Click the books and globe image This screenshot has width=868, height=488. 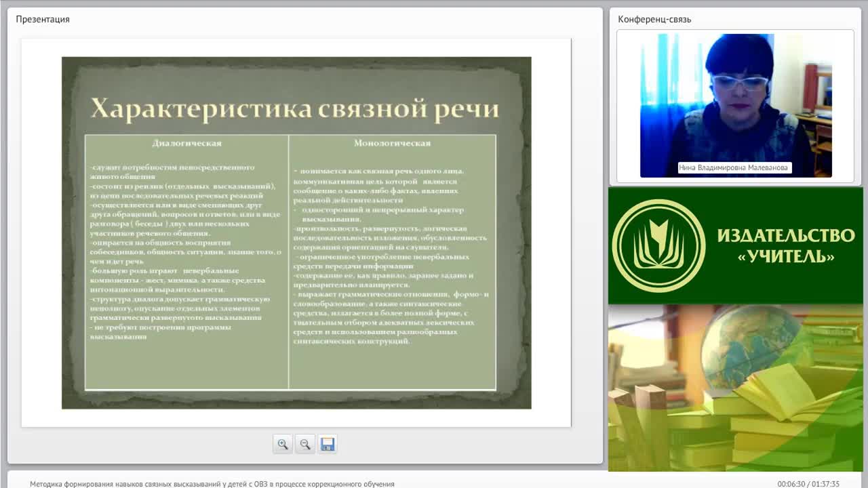coord(736,388)
